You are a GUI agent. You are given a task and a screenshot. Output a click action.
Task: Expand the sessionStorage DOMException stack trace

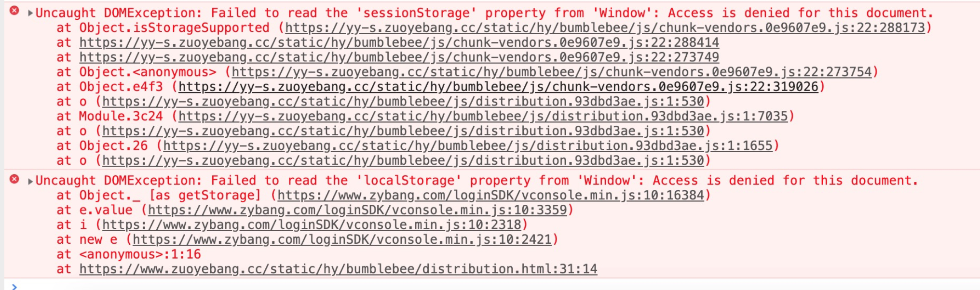(30, 13)
